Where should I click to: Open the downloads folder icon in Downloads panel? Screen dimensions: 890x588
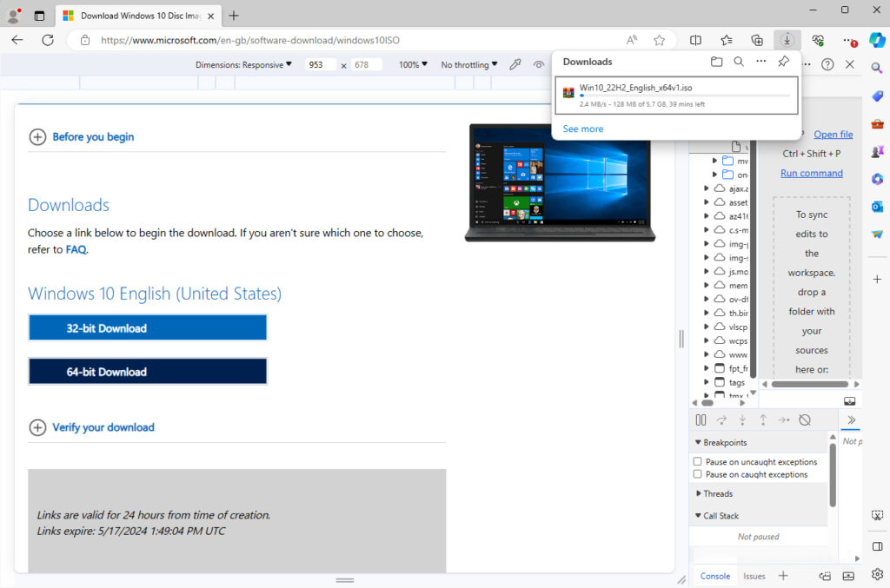(716, 62)
